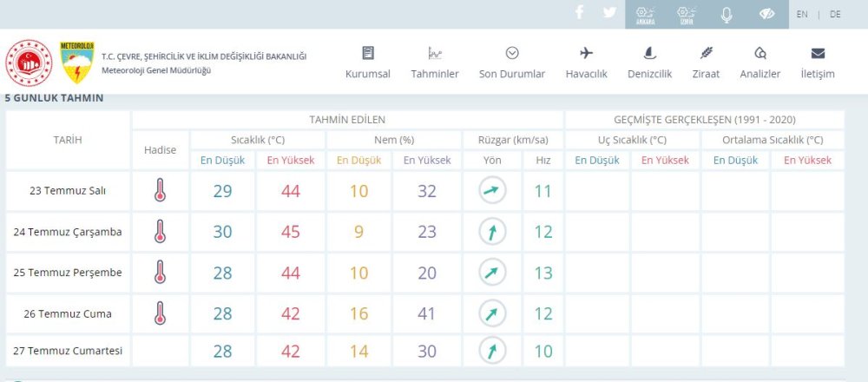Click the İzmir radar icon
Image resolution: width=868 pixels, height=382 pixels.
pyautogui.click(x=686, y=14)
